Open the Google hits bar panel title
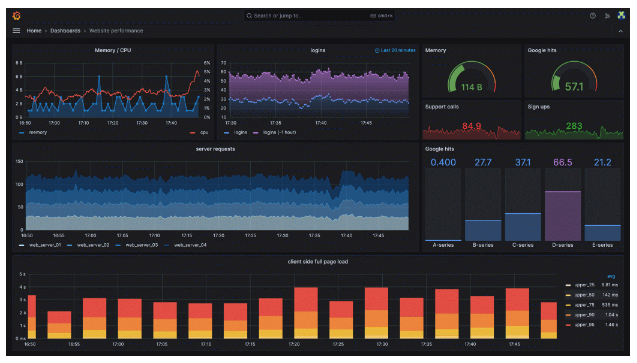 pos(439,149)
